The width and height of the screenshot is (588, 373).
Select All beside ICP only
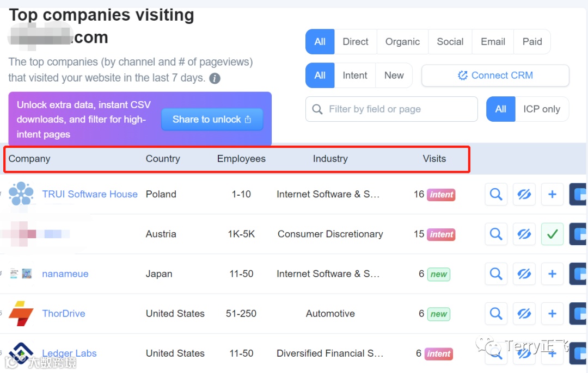coord(501,109)
